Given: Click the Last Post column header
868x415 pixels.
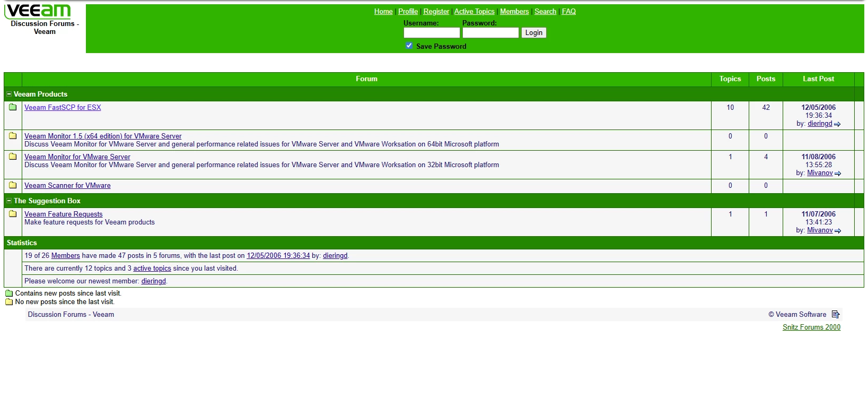Looking at the screenshot, I should coord(818,79).
